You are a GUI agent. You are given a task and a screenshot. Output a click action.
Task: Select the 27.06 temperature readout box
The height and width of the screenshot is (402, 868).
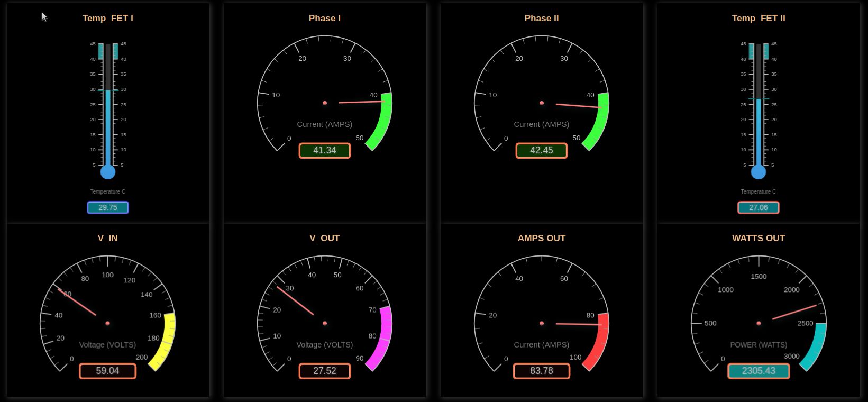(759, 207)
